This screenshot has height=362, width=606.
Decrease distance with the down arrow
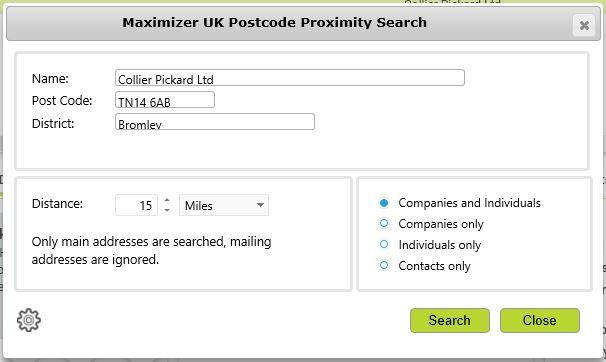(167, 210)
